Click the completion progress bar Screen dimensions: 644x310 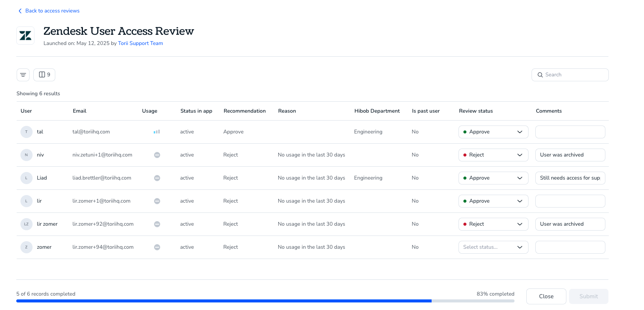click(x=265, y=301)
